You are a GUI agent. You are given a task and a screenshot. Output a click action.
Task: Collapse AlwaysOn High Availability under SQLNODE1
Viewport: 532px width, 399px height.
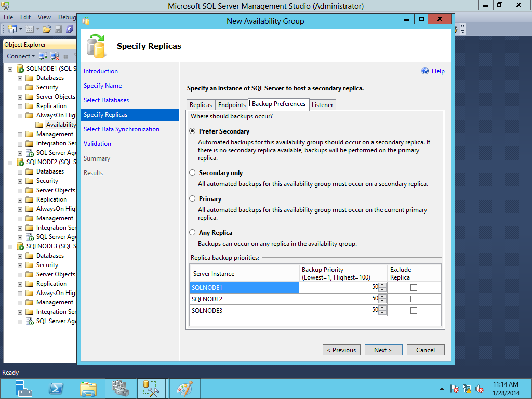[20, 116]
